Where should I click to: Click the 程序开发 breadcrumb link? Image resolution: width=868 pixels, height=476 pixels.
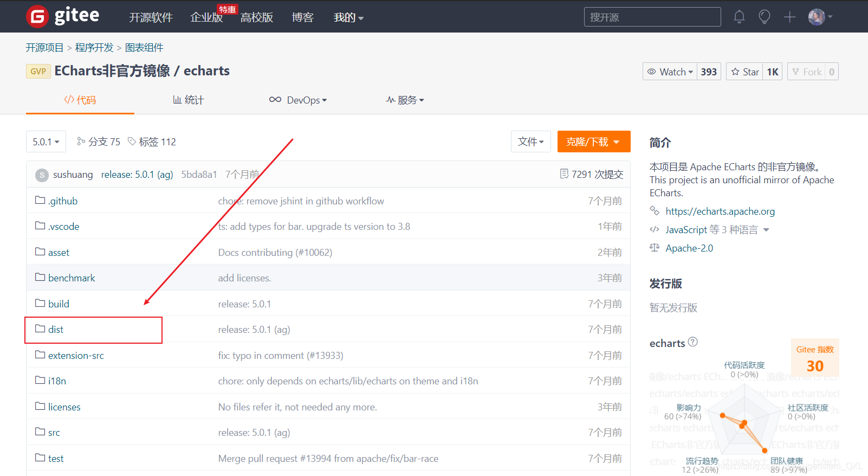tap(94, 48)
